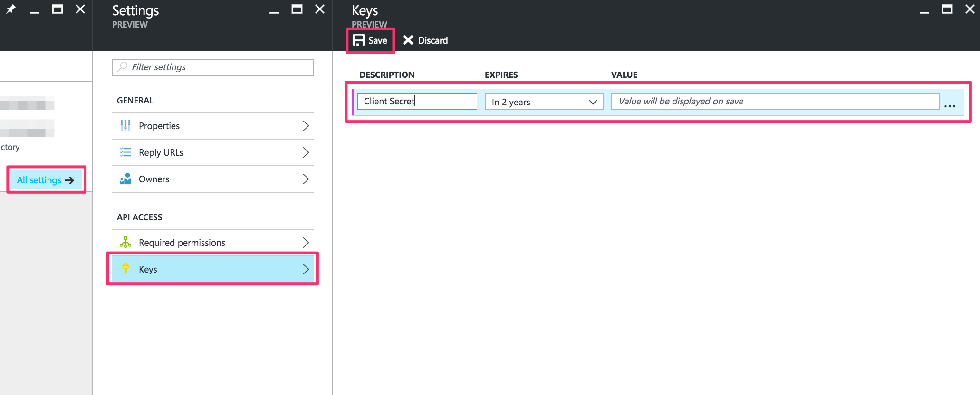Expand Properties using its chevron arrow
Image resolution: width=980 pixels, height=395 pixels.
pos(306,126)
